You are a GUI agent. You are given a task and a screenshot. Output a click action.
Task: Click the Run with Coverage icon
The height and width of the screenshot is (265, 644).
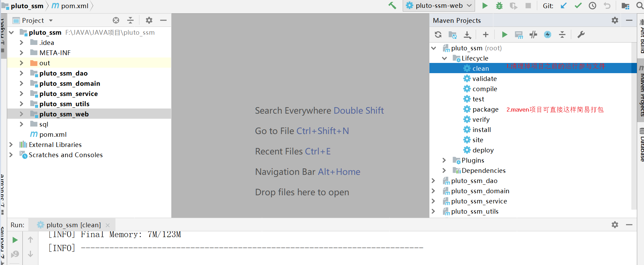point(513,6)
